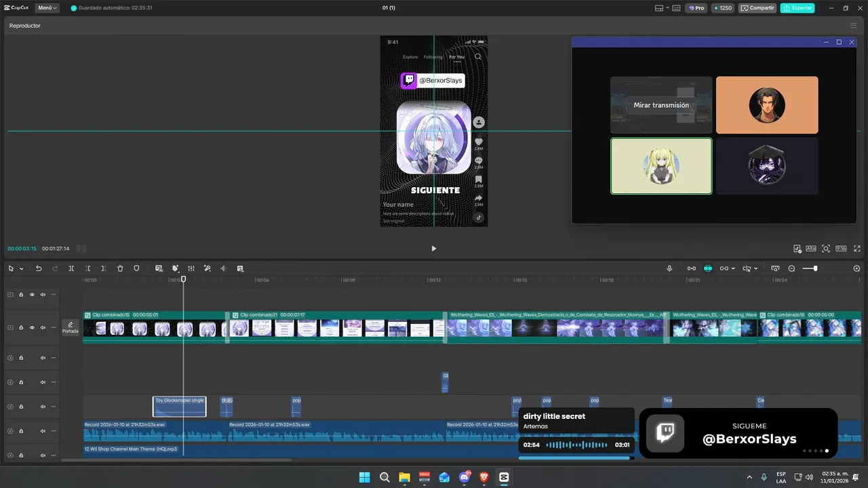Image resolution: width=868 pixels, height=488 pixels.
Task: Select the orange-background avatar tile in call window
Action: coord(767,105)
